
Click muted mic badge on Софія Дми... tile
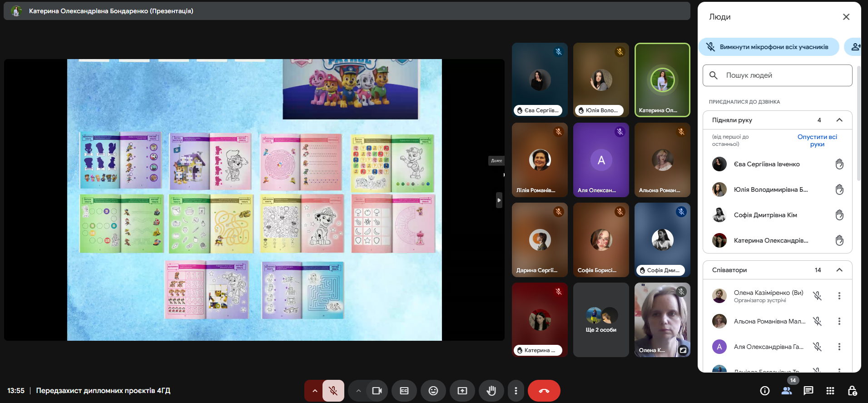pos(681,212)
